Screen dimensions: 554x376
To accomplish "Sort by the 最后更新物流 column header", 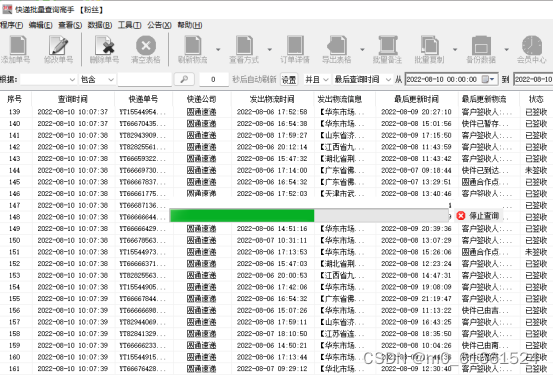I will tap(488, 99).
